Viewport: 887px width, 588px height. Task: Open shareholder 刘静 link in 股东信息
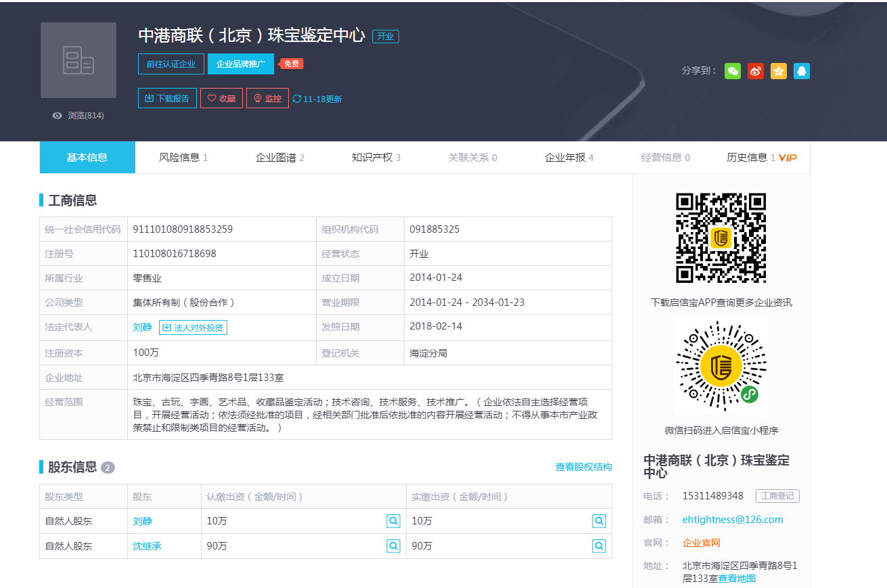(x=142, y=521)
